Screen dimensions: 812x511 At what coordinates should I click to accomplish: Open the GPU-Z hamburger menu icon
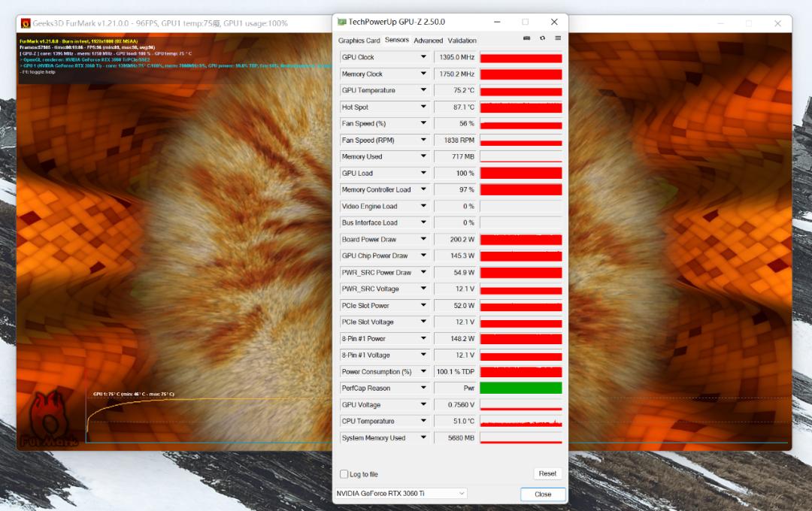[557, 40]
